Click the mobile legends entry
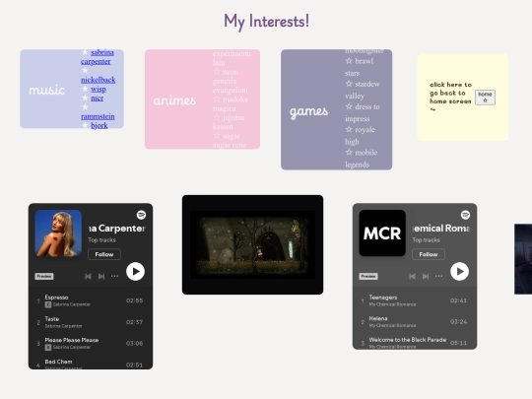The height and width of the screenshot is (399, 532). (362, 158)
